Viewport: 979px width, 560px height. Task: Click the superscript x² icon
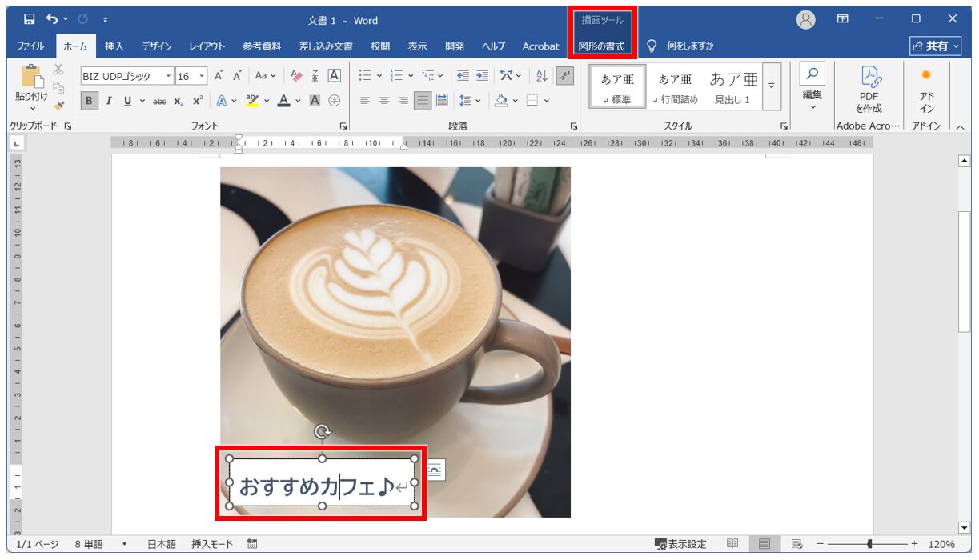pyautogui.click(x=197, y=101)
